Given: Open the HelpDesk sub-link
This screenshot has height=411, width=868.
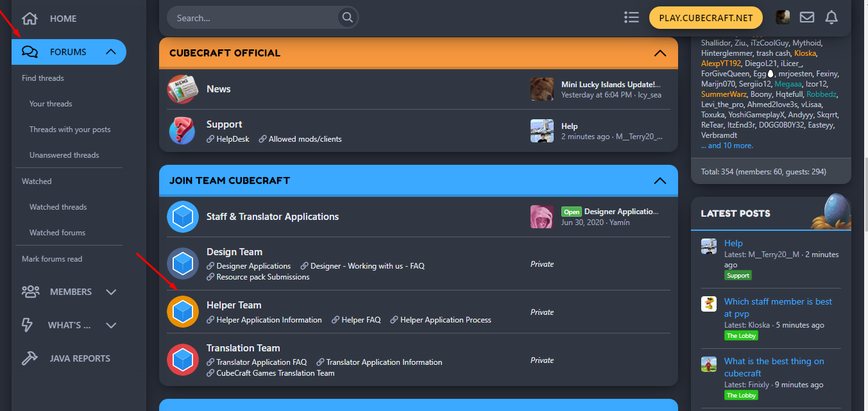Looking at the screenshot, I should (x=233, y=139).
